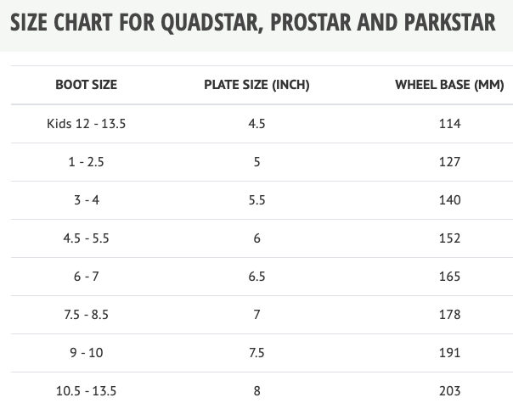Click the 165 wheel base value
The height and width of the screenshot is (420, 513).
[450, 277]
